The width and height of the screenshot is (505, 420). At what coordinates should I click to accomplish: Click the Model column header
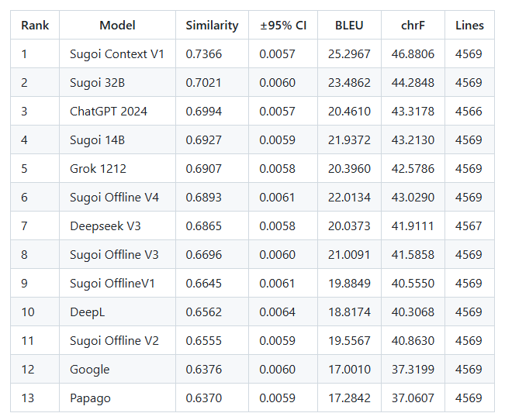click(x=117, y=25)
